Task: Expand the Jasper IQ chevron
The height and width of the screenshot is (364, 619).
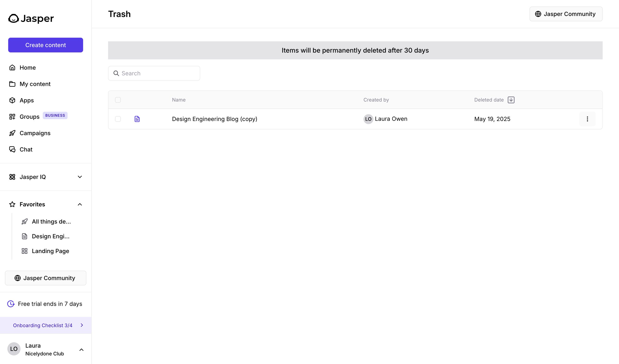Action: point(80,177)
